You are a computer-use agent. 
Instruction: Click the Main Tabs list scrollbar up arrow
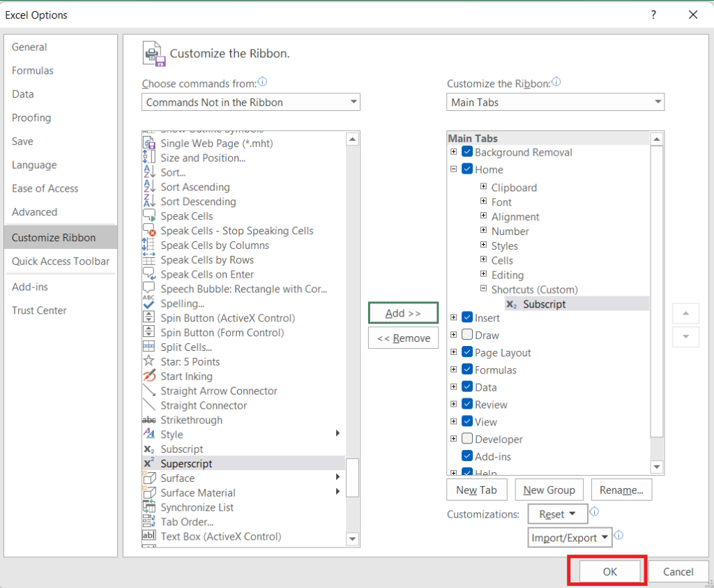click(x=657, y=139)
